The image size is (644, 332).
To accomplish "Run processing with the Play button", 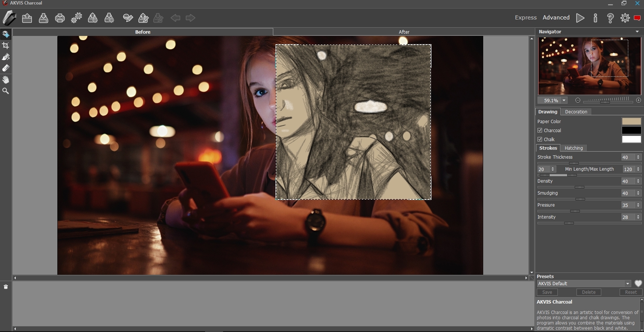I will tap(580, 18).
